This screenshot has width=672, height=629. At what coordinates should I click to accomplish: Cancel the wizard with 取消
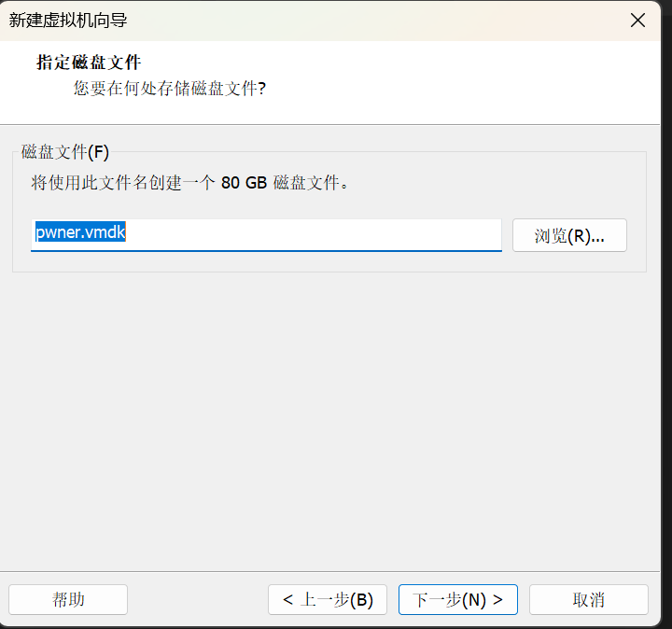[588, 599]
